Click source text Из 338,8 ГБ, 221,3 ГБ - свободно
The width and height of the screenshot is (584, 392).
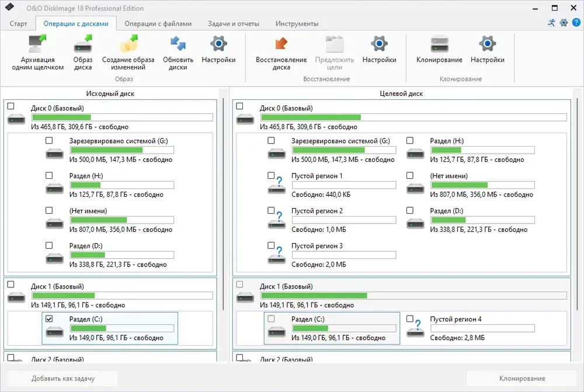(x=118, y=265)
